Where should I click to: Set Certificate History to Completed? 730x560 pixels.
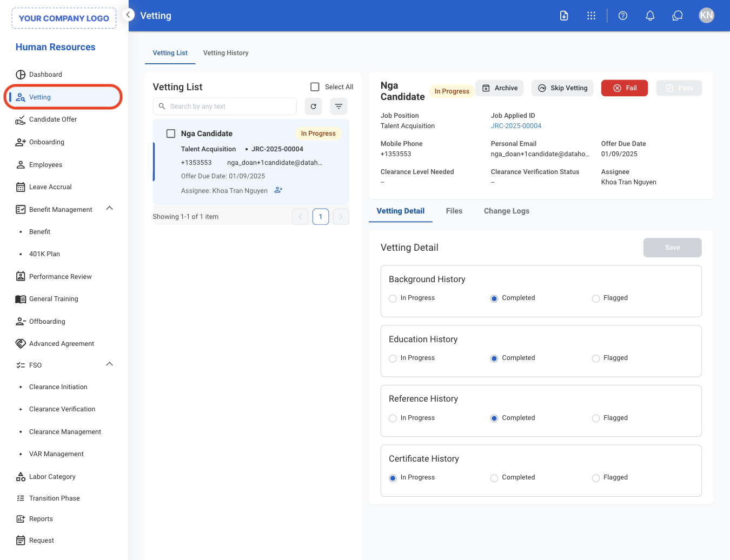tap(494, 478)
